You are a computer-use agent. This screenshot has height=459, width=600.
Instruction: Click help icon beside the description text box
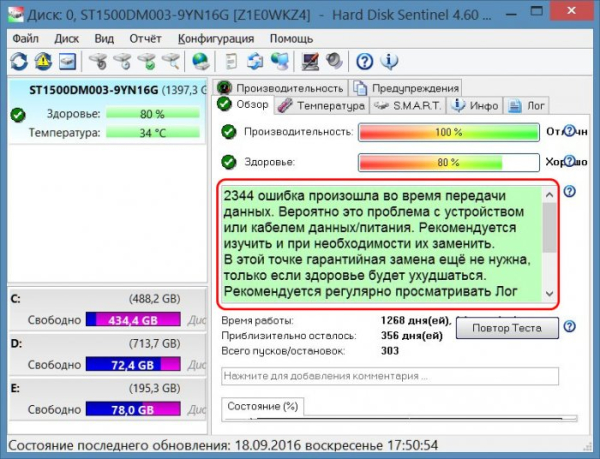(x=569, y=192)
